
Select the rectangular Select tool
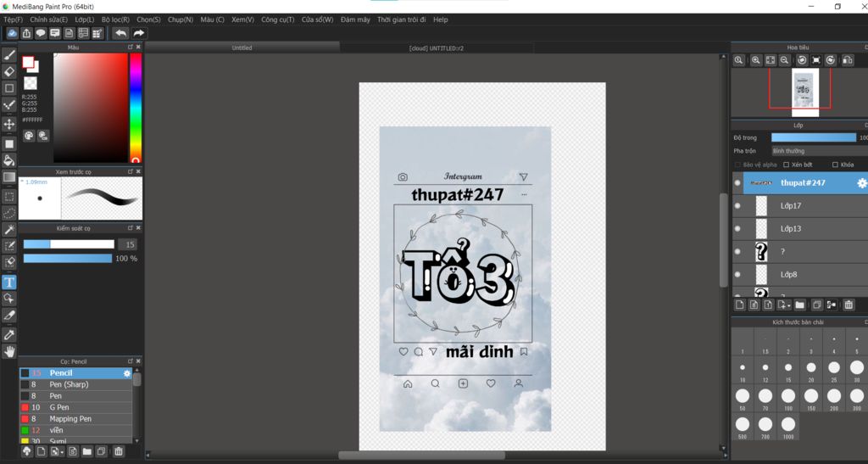tap(8, 197)
